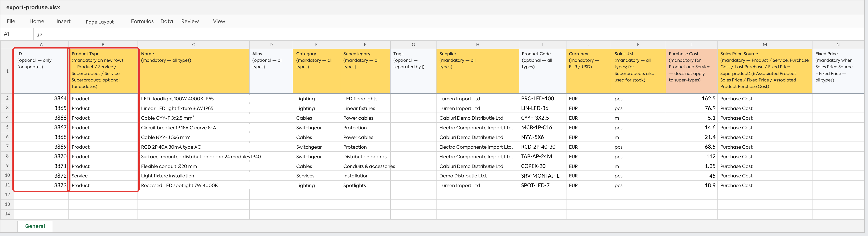This screenshot has height=236, width=868.
Task: Select column H header
Action: [478, 45]
